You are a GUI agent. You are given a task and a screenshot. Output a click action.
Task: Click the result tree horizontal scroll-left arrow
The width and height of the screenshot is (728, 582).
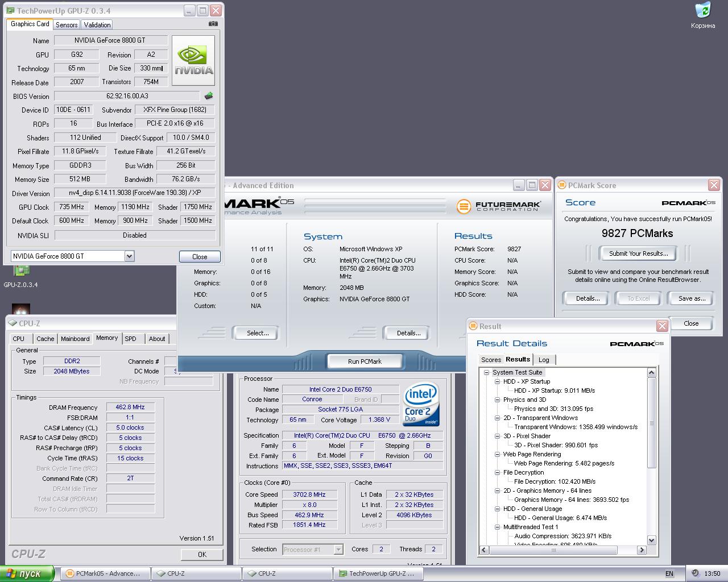[x=485, y=550]
